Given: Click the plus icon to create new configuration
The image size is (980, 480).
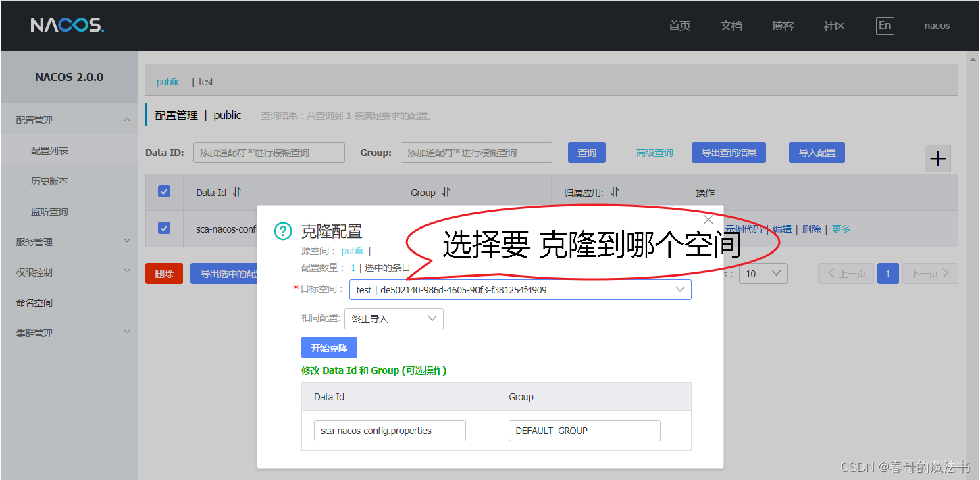Looking at the screenshot, I should 937,158.
